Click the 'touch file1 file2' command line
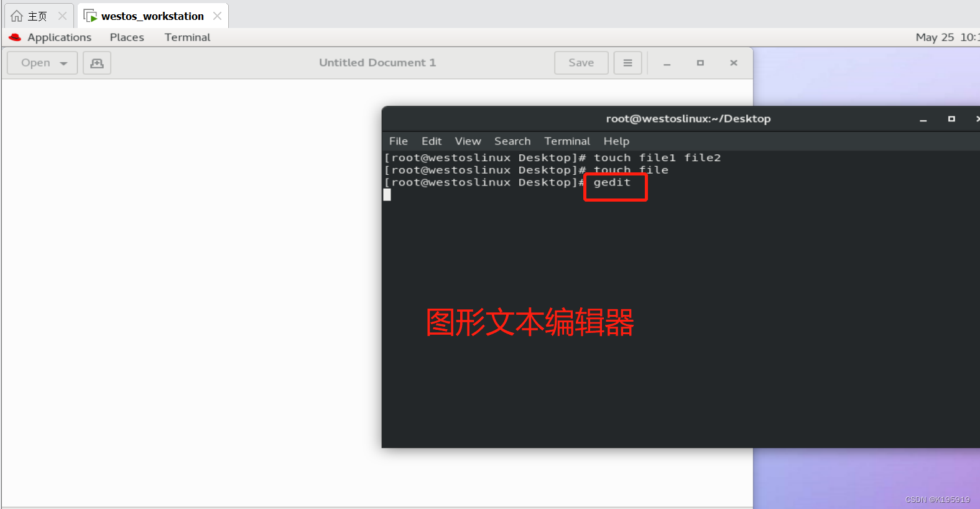Image resolution: width=980 pixels, height=509 pixels. [x=552, y=158]
